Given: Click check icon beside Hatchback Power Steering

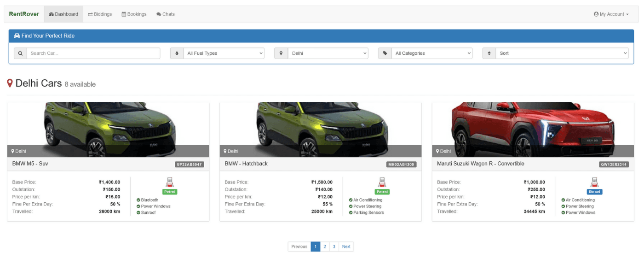Looking at the screenshot, I should click(351, 206).
